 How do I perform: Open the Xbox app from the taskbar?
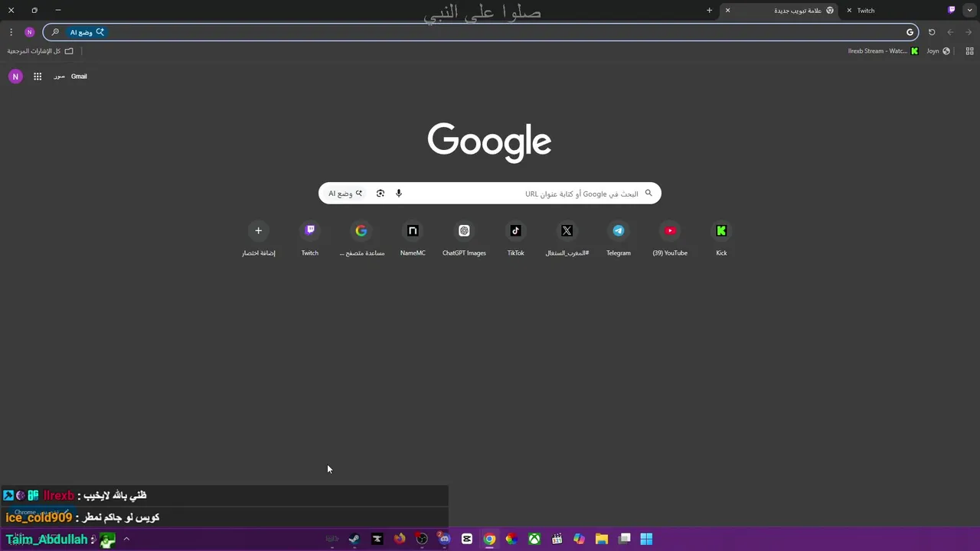pos(534,539)
